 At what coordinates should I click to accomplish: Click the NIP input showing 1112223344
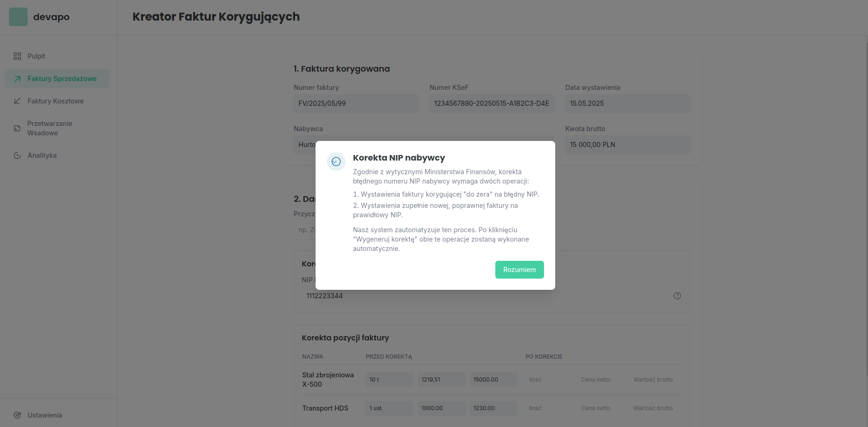pyautogui.click(x=484, y=296)
